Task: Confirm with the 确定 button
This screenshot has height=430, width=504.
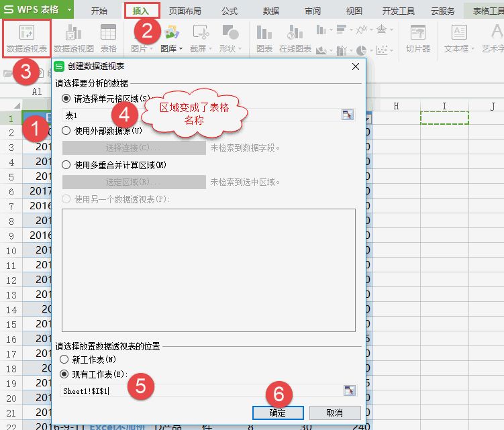Action: (278, 413)
